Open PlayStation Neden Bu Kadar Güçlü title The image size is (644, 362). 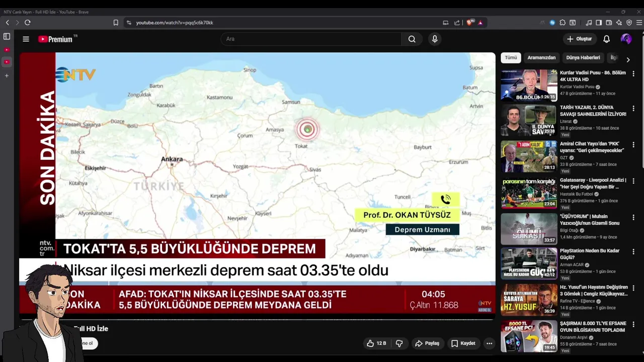590,254
